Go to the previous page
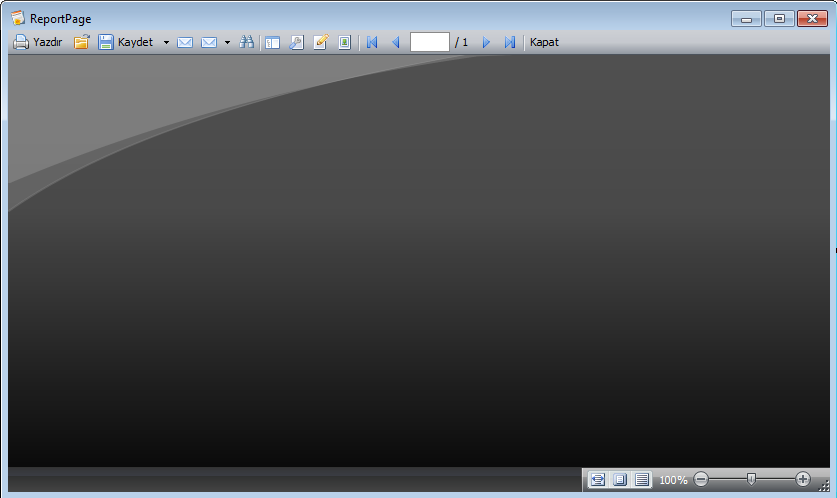 (x=396, y=42)
